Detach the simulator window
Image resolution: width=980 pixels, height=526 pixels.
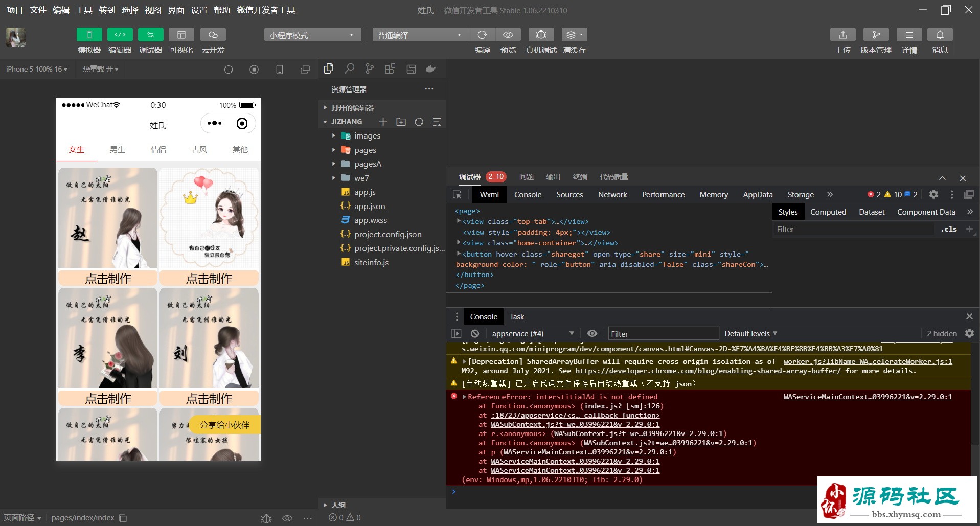click(305, 70)
